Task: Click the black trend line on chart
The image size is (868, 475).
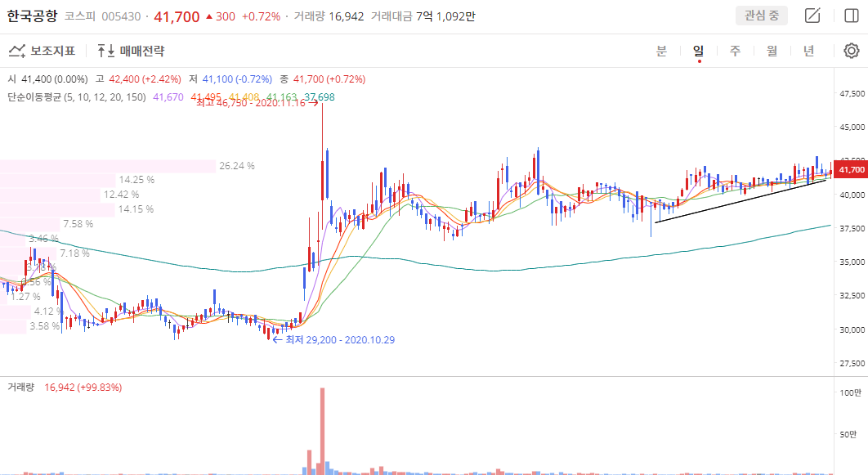Action: pyautogui.click(x=740, y=201)
